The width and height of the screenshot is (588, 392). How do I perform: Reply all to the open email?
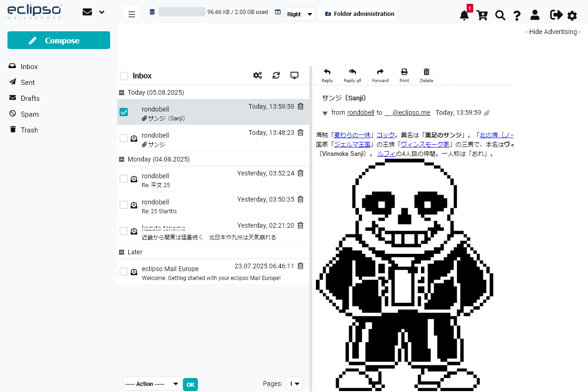click(352, 76)
